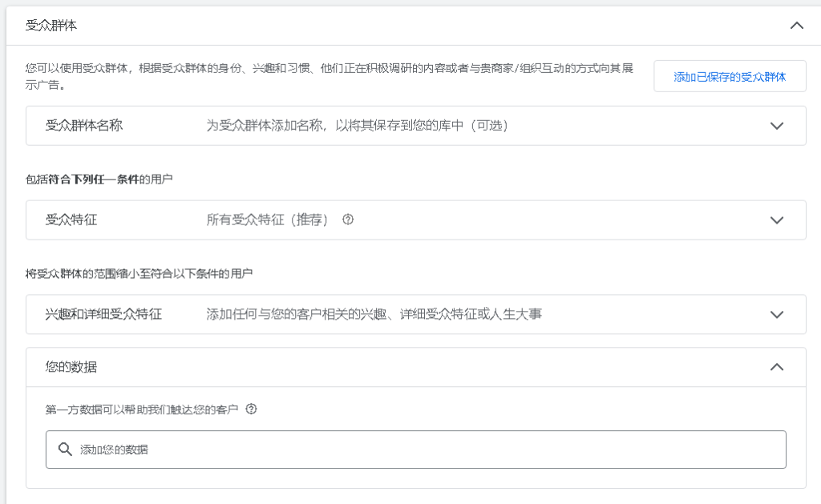Select the 受众特征 row label
This screenshot has width=821, height=504.
tap(71, 220)
